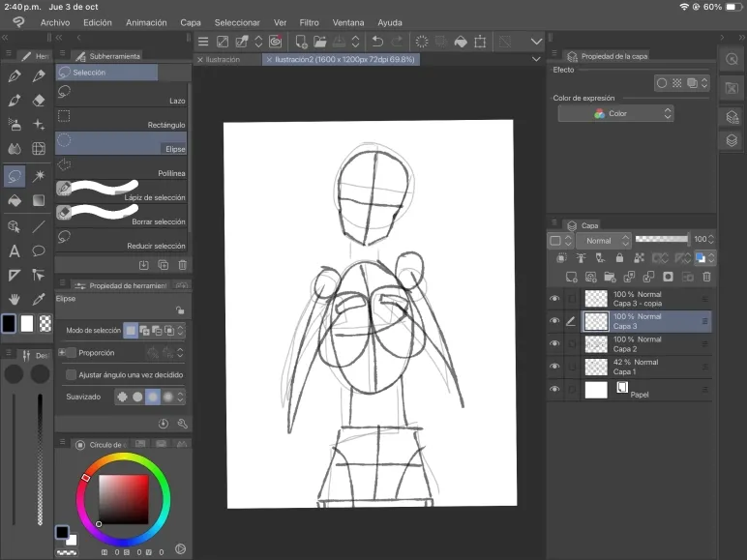Delete the selected layer with trash icon

[x=707, y=277]
